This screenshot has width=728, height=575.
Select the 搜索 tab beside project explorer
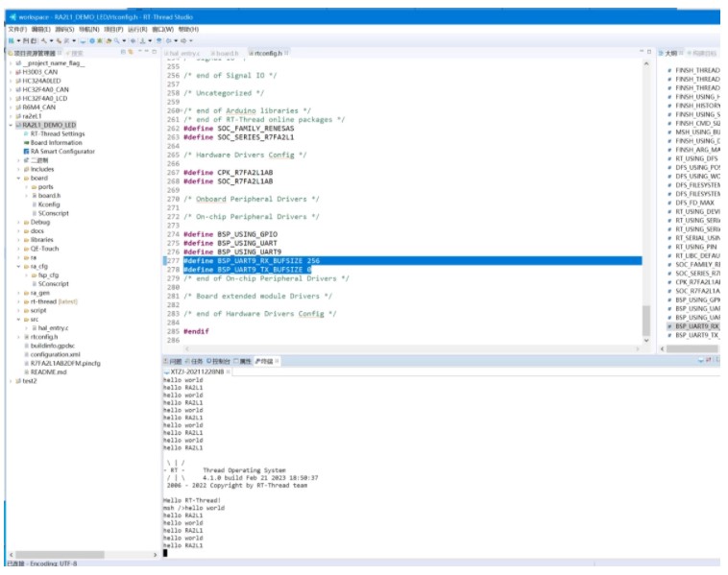pos(74,53)
